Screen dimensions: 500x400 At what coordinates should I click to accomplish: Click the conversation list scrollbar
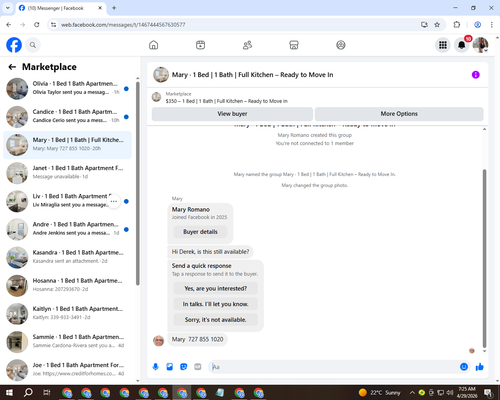[x=138, y=183]
